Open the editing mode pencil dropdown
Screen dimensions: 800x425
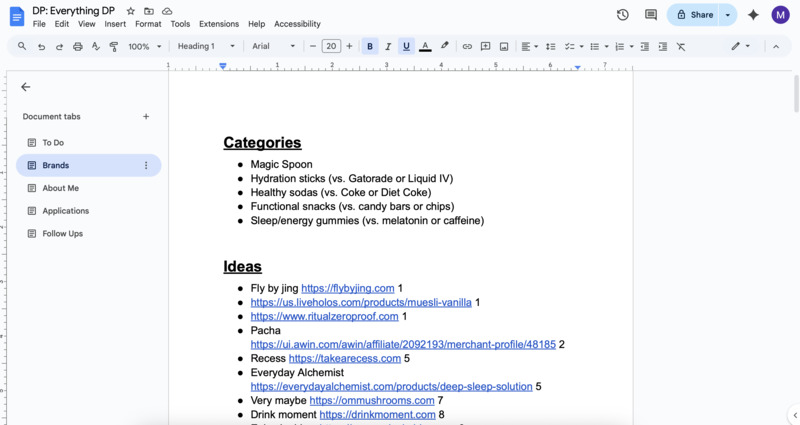point(740,46)
